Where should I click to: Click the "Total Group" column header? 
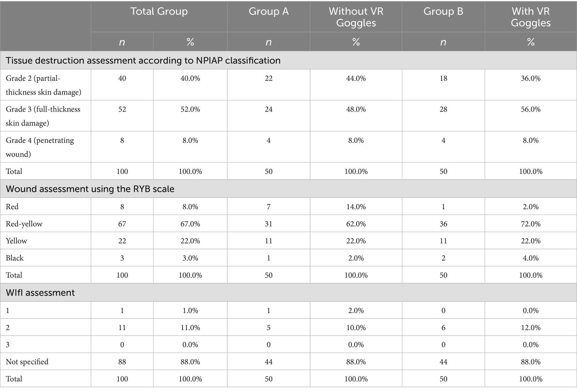click(159, 12)
